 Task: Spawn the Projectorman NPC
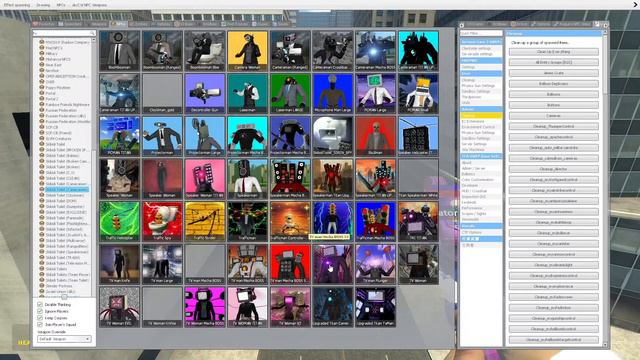tap(162, 136)
